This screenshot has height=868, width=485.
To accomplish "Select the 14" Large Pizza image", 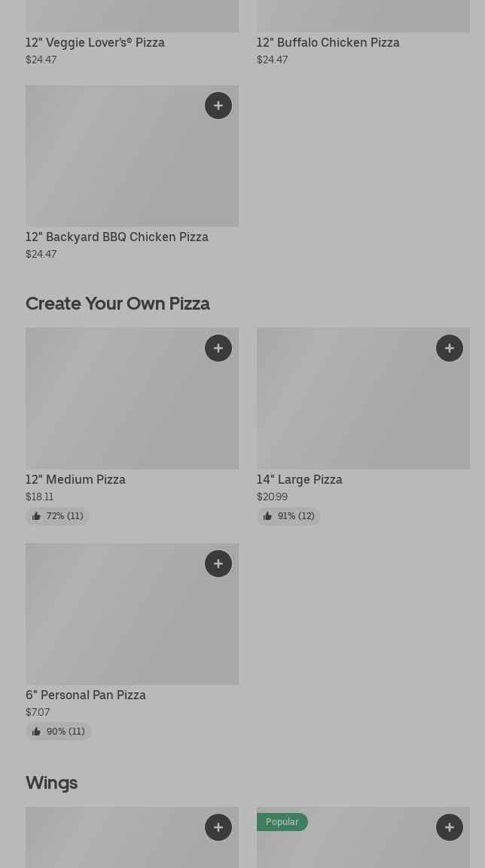I will tap(363, 399).
